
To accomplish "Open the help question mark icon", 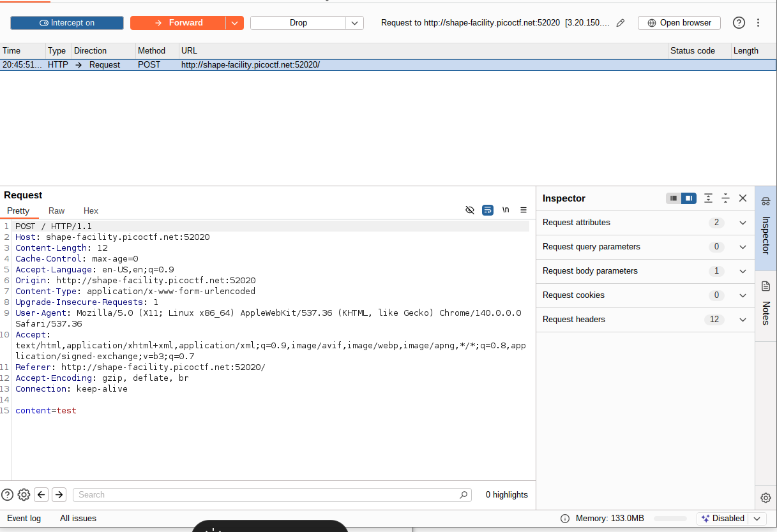I will (739, 23).
